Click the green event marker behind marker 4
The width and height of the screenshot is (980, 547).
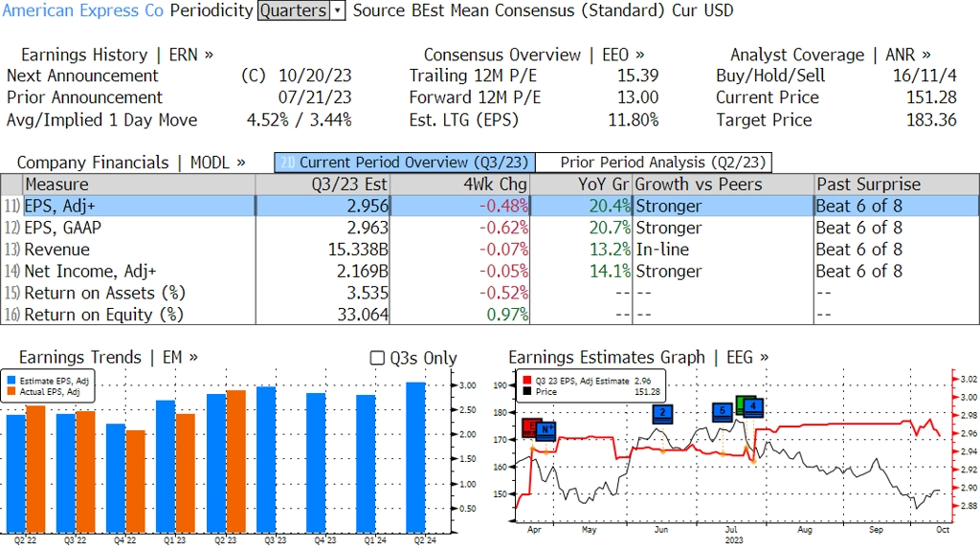coord(741,405)
